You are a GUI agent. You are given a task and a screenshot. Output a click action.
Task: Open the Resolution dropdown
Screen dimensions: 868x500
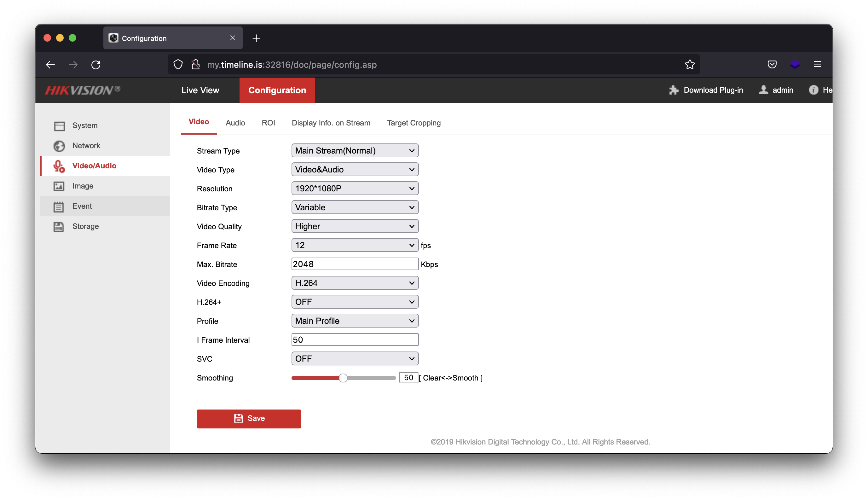point(355,188)
